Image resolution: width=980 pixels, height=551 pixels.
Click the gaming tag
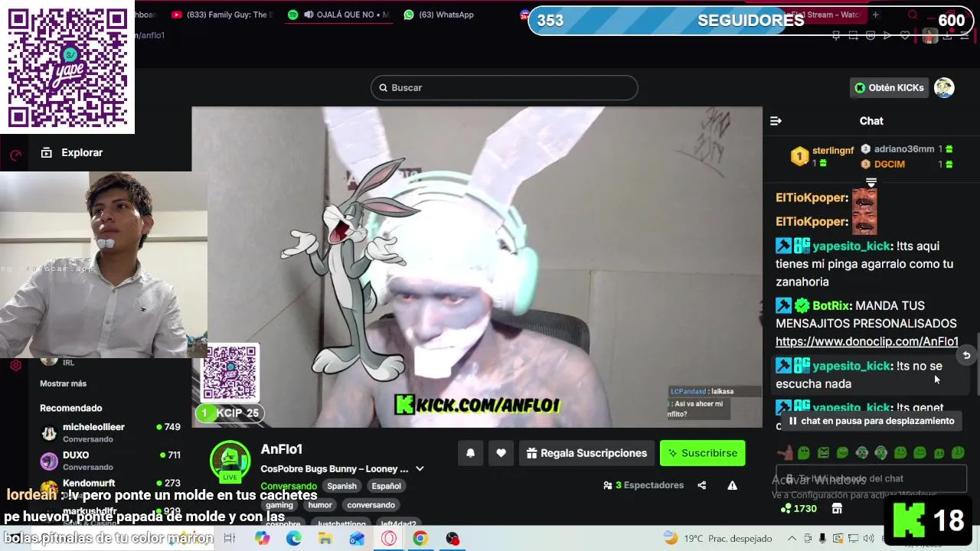tap(279, 505)
